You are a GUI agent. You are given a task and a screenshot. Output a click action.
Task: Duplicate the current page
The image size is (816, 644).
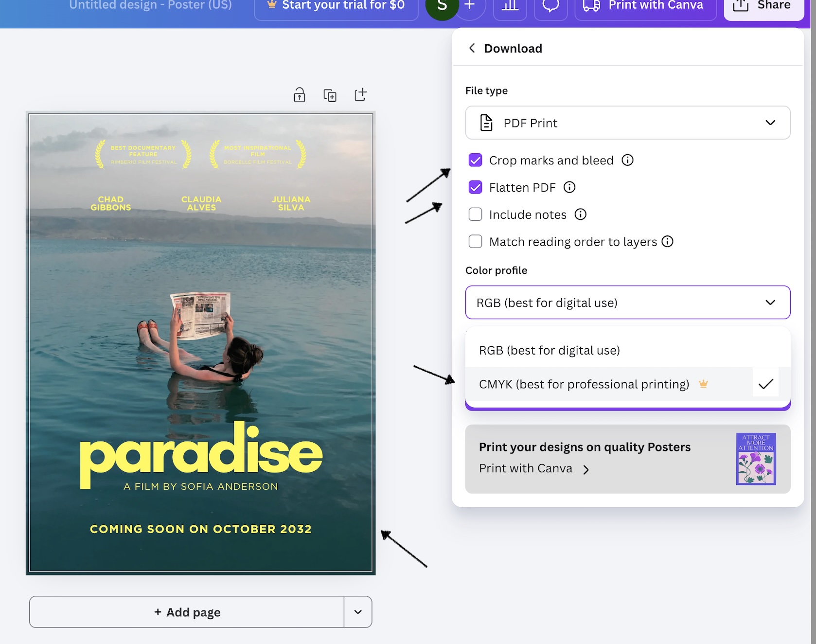(330, 94)
